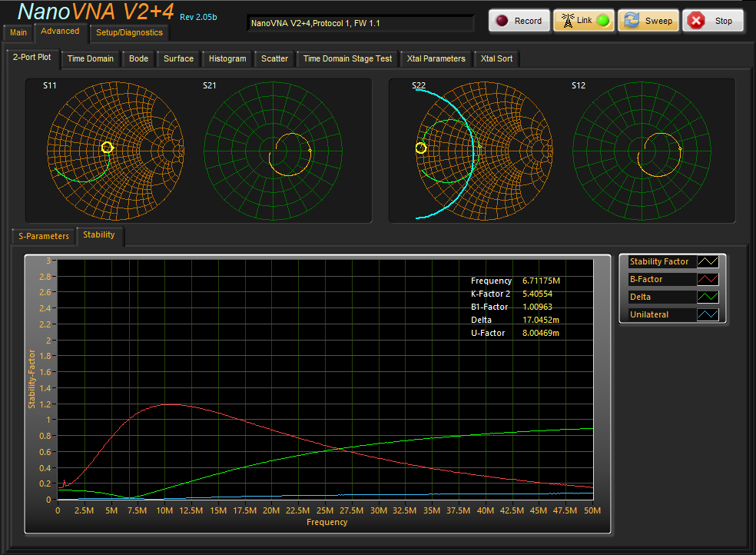This screenshot has width=756, height=555.
Task: Click the Record button label
Action: click(x=528, y=21)
